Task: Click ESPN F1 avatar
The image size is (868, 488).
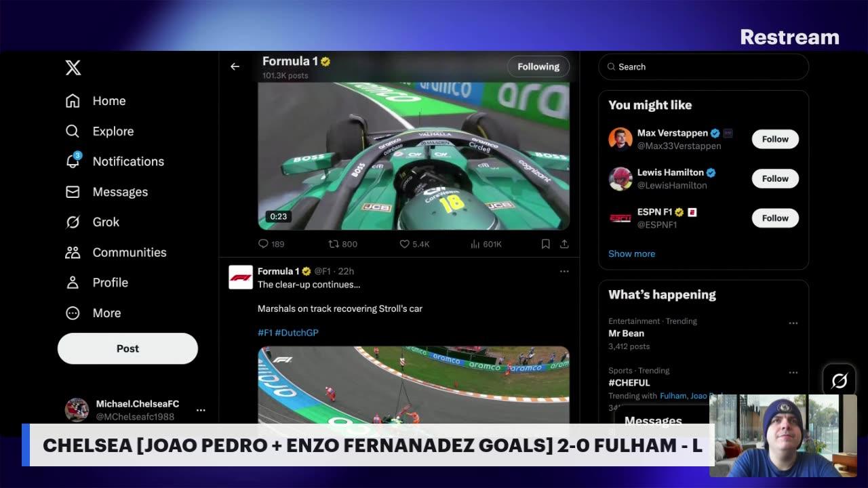Action: pos(620,218)
